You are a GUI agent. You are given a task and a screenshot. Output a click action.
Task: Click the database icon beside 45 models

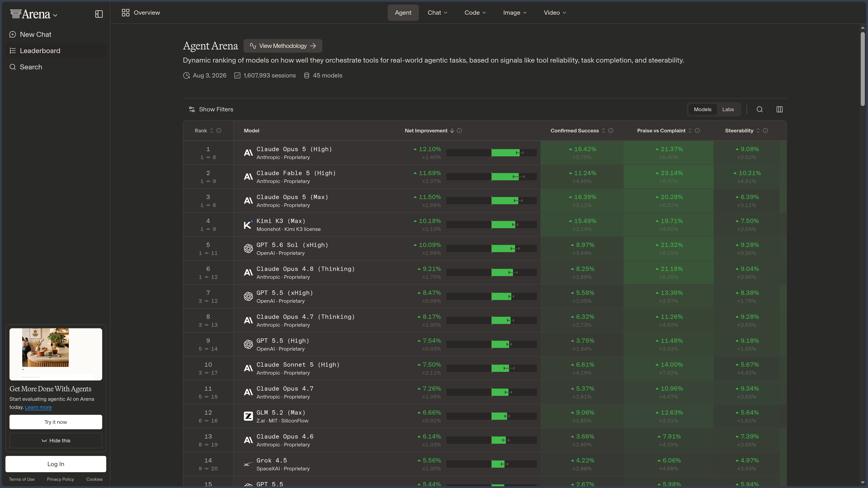click(x=307, y=75)
